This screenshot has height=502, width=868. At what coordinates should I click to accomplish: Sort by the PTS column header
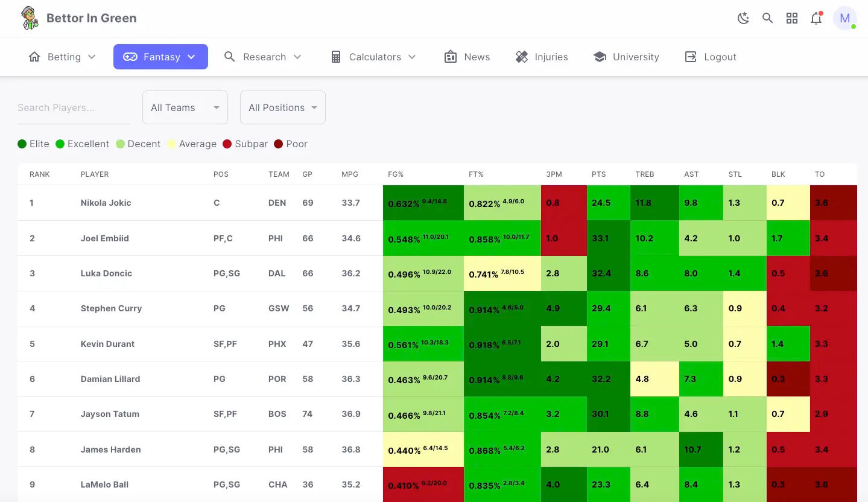coord(599,174)
